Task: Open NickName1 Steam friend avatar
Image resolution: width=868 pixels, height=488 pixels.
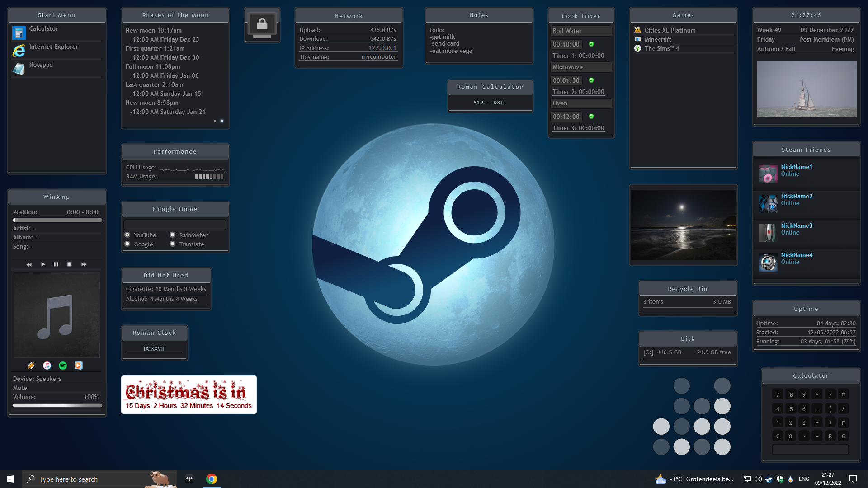Action: [x=768, y=174]
